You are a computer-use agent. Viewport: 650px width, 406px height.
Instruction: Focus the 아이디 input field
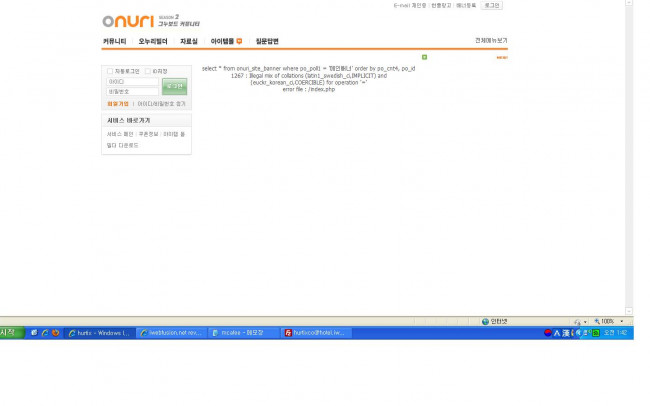(x=133, y=82)
